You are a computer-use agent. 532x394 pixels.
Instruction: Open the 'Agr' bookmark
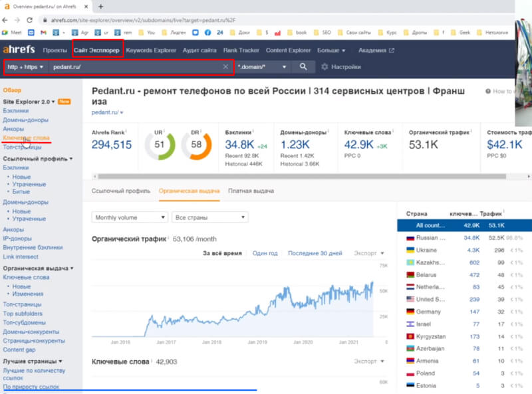click(x=80, y=33)
